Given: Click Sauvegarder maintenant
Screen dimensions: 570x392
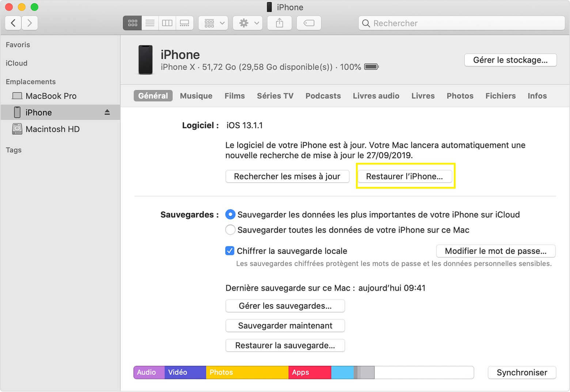Looking at the screenshot, I should 285,326.
